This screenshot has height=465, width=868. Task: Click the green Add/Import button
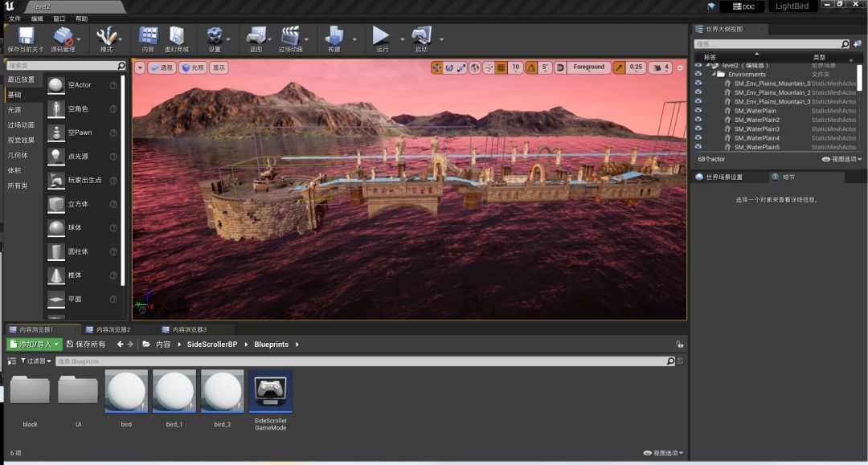pos(34,345)
